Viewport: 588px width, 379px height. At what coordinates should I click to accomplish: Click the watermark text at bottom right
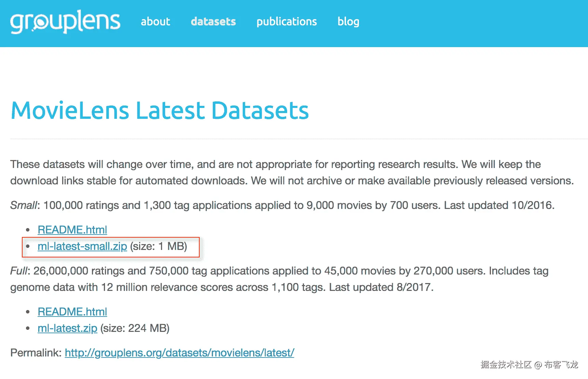tap(529, 365)
